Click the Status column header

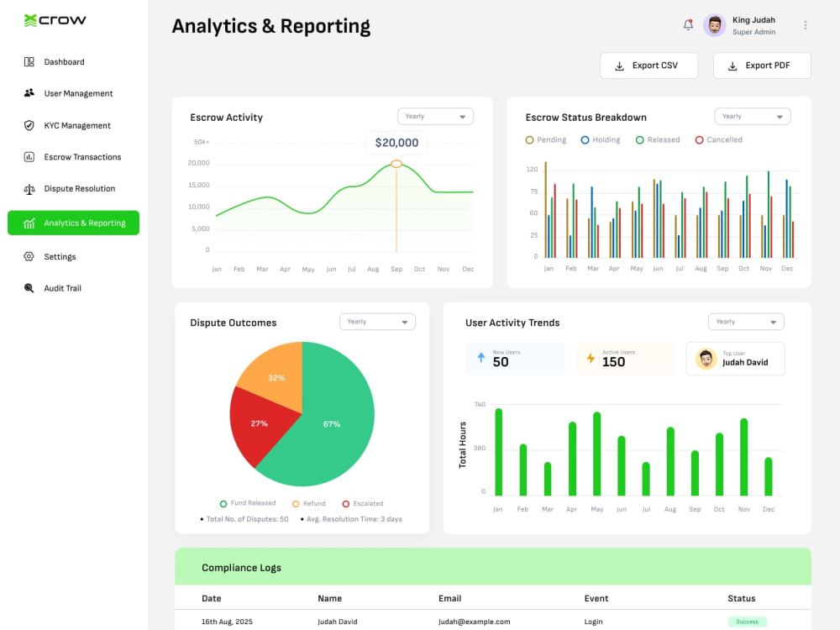[742, 598]
